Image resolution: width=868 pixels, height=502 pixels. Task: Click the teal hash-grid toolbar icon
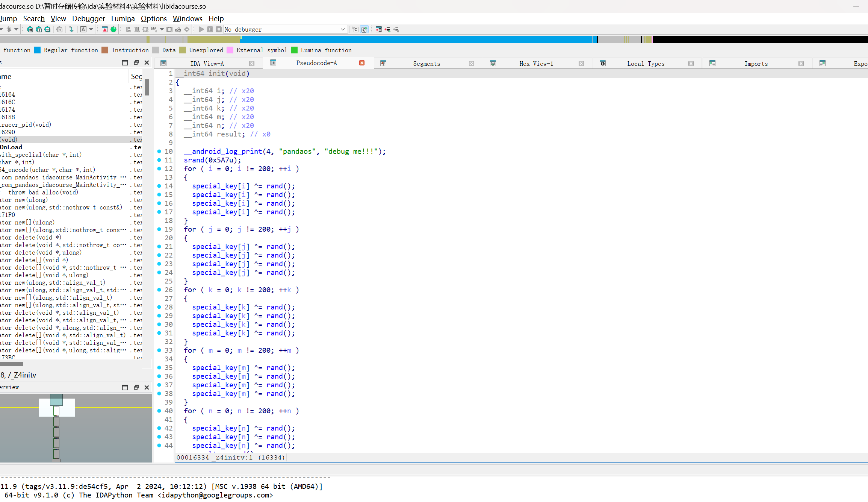[30, 29]
